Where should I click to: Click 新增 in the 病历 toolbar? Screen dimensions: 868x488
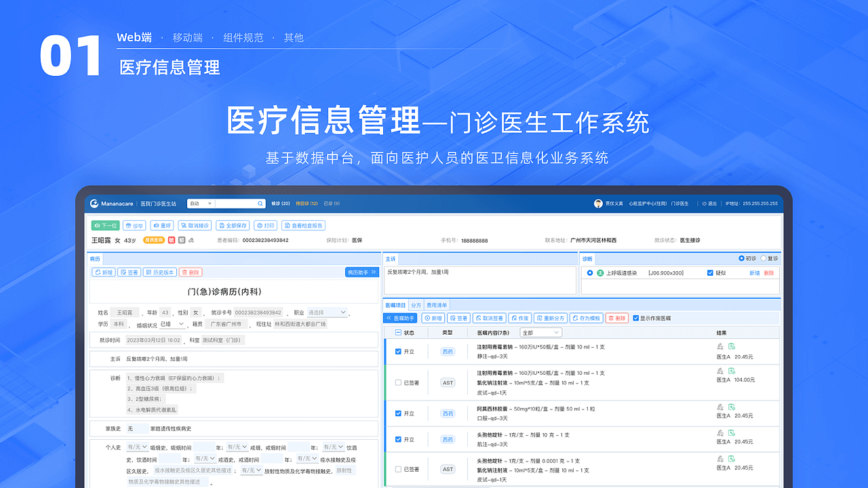click(x=104, y=272)
